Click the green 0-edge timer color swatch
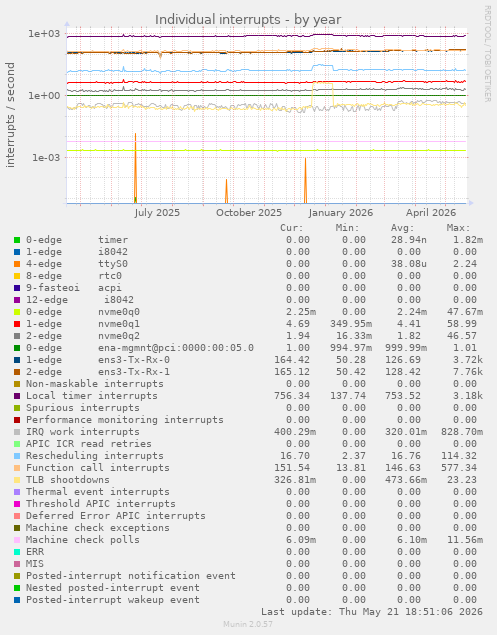This screenshot has height=635, width=497. [x=17, y=240]
